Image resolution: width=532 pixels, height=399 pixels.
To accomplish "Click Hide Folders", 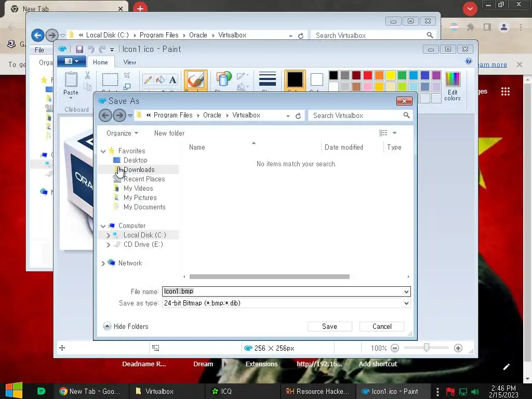I will 126,326.
